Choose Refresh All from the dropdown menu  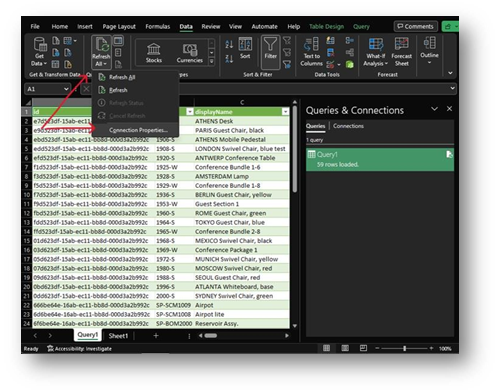[135, 77]
